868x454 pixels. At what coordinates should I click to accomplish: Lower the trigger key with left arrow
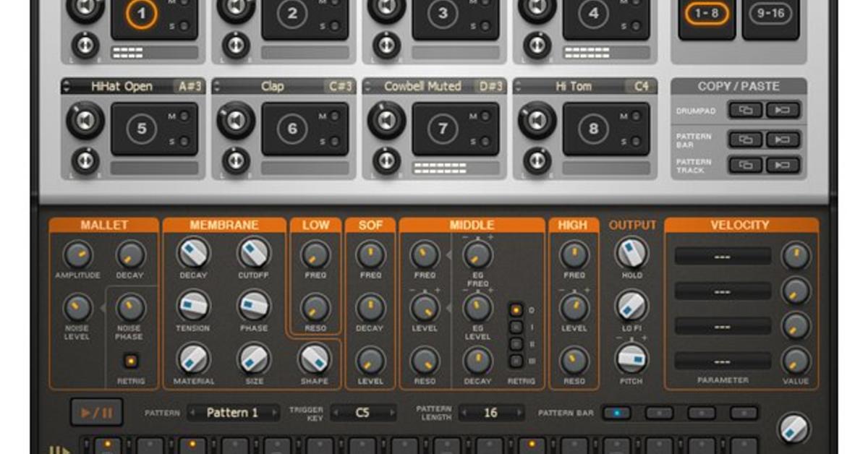pyautogui.click(x=336, y=413)
